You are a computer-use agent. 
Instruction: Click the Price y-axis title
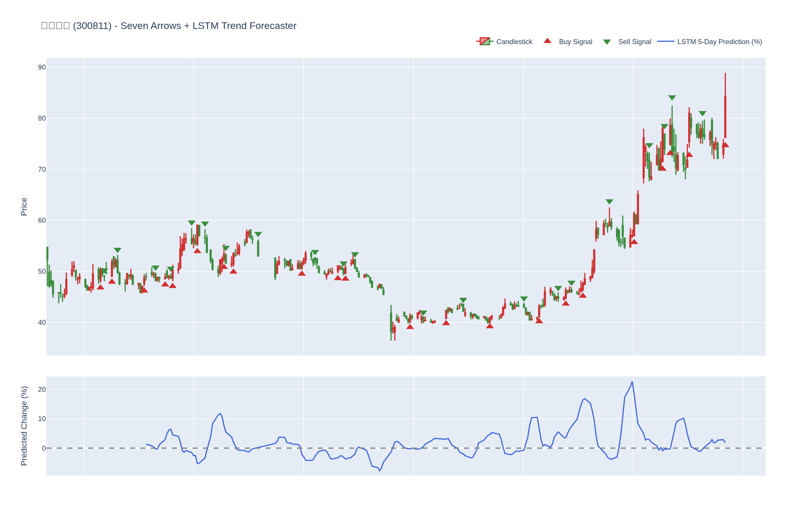coord(24,207)
